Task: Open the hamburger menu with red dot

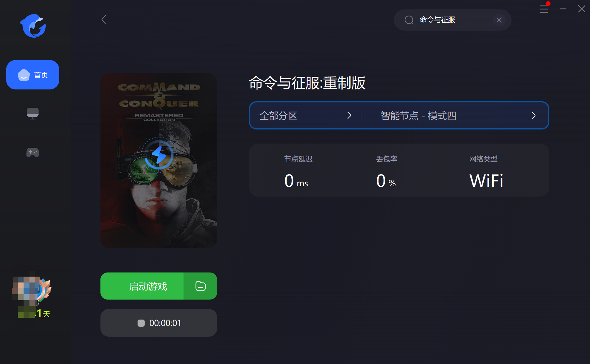Action: pos(544,9)
